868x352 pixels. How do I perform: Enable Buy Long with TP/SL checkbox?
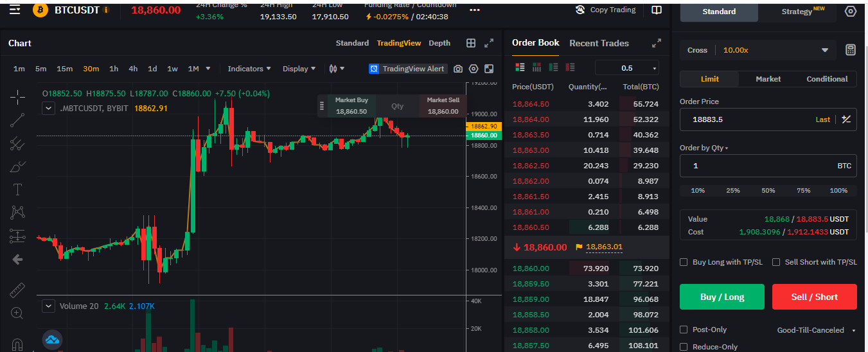point(684,262)
